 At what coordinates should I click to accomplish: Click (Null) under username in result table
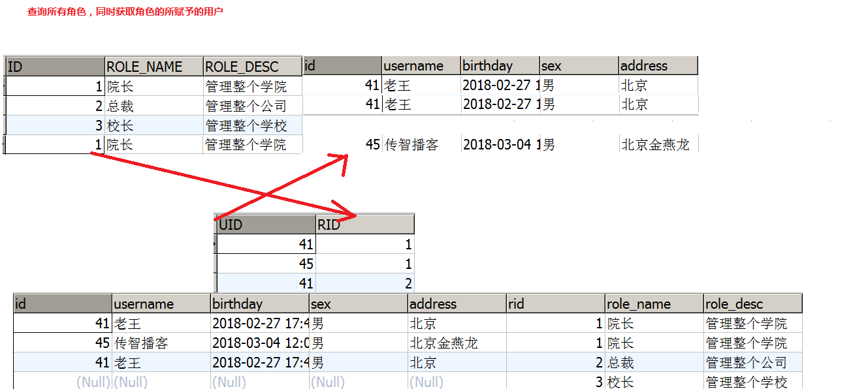pyautogui.click(x=161, y=381)
